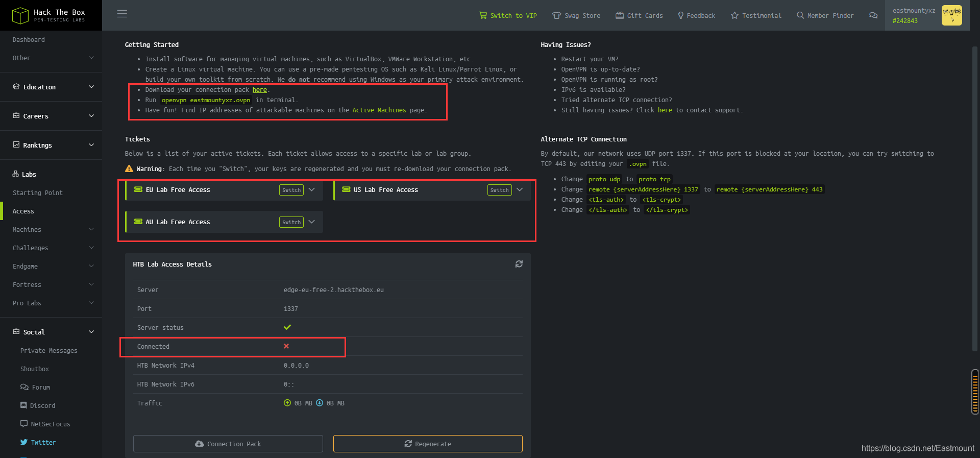Click the server status green checkmark
This screenshot has height=458, width=980.
pyautogui.click(x=287, y=327)
